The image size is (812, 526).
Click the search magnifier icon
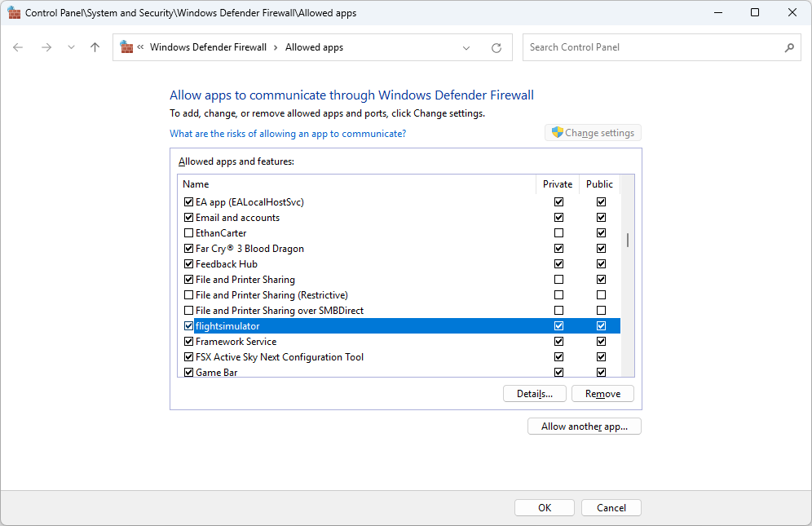789,47
